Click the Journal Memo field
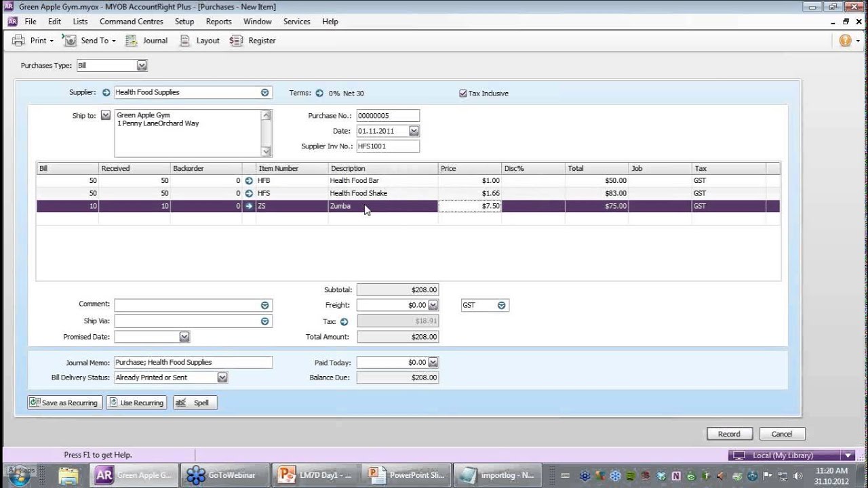Image resolution: width=868 pixels, height=488 pixels. point(193,363)
